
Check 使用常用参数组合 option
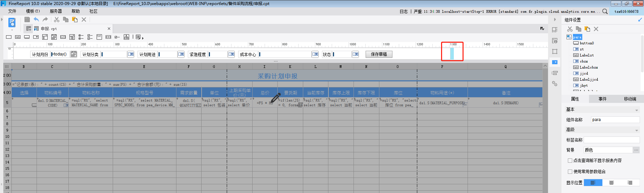570,171
